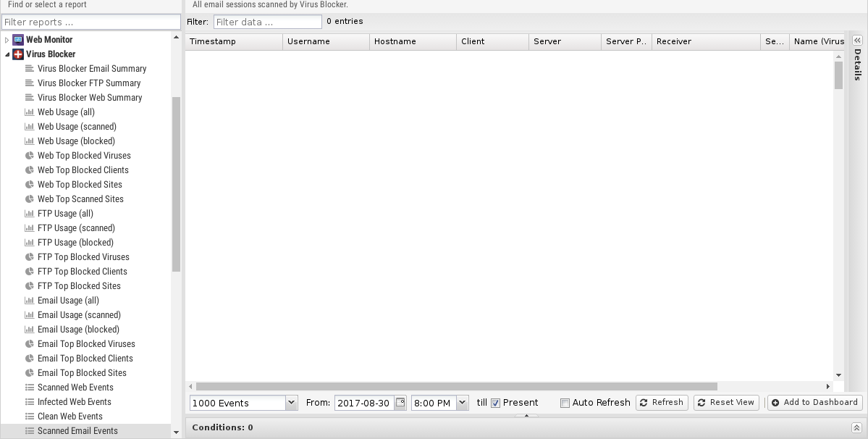Click the tree scroll down arrow
This screenshot has width=868, height=439.
176,432
